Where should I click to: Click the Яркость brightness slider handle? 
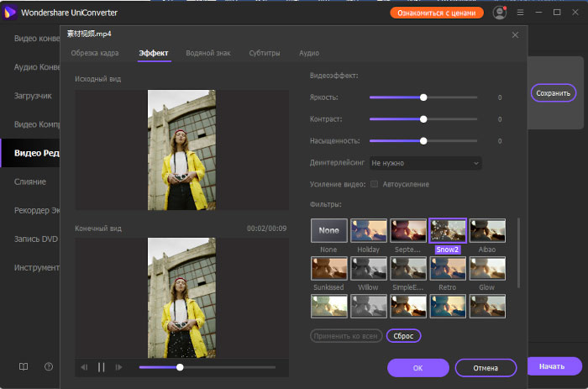point(423,97)
